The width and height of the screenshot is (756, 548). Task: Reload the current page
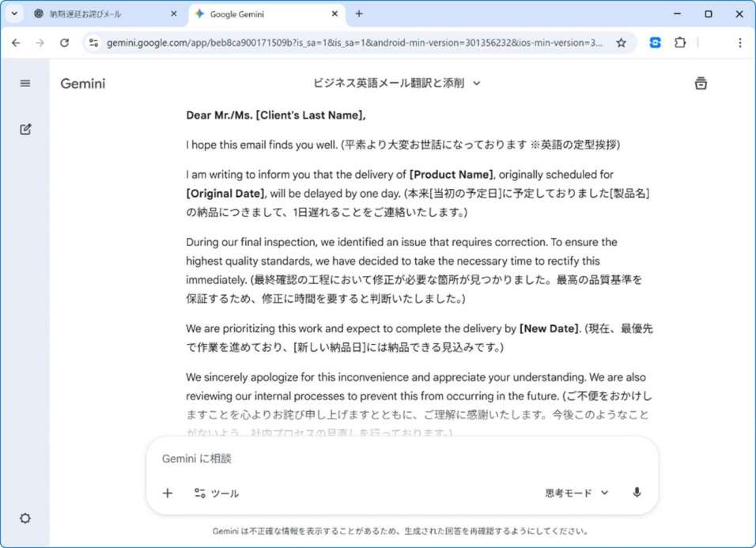pos(65,43)
